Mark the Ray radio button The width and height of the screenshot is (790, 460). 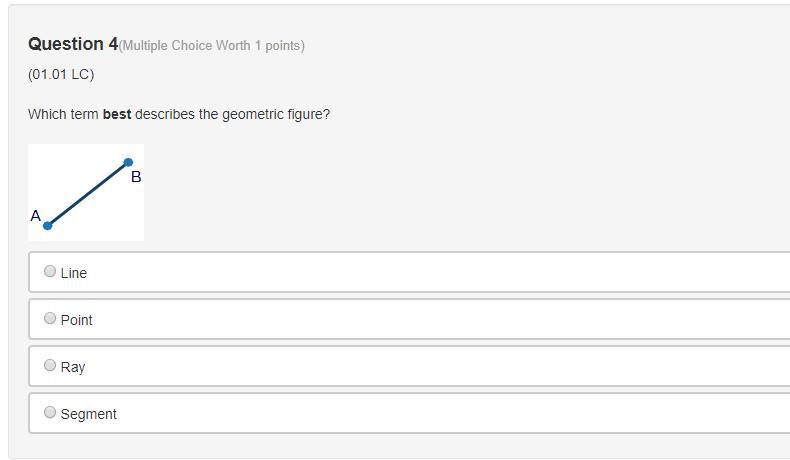pyautogui.click(x=50, y=365)
